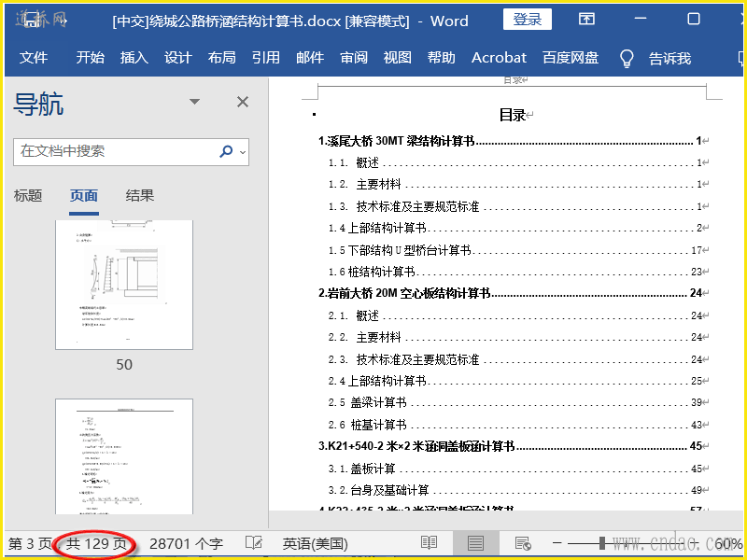Switch to the 标题 navigation tab
This screenshot has height=560, width=747.
point(28,196)
